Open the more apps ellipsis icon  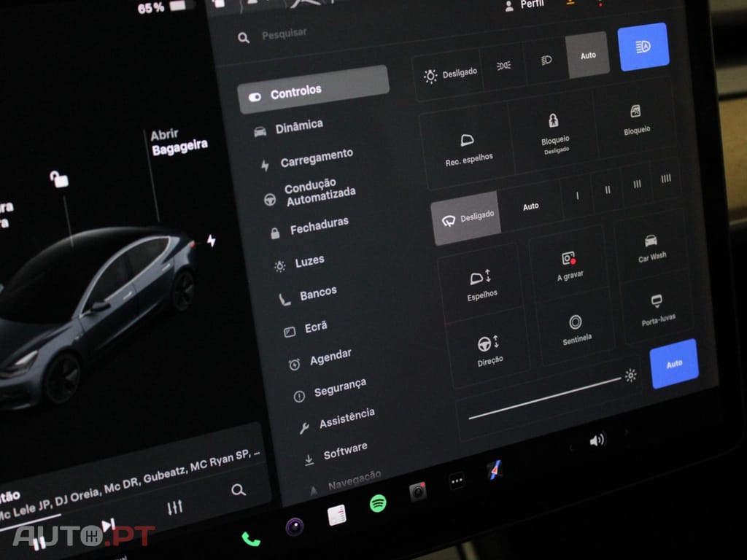point(457,481)
